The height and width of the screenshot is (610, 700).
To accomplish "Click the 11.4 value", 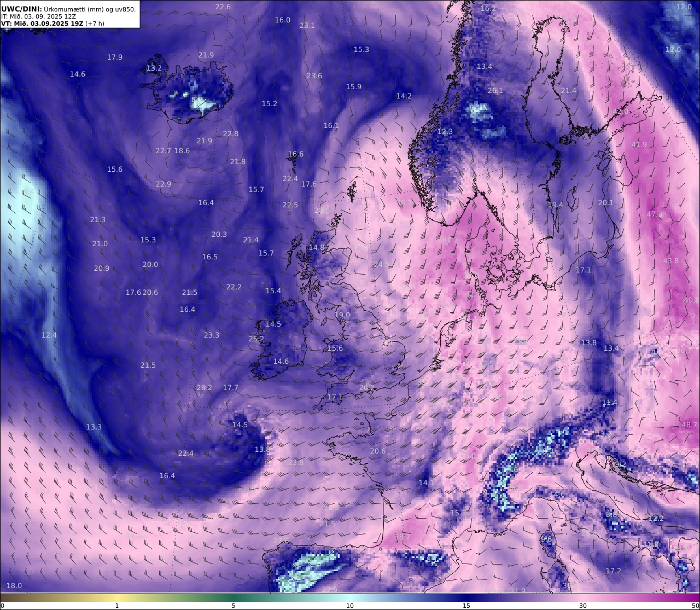I will coord(610,403).
